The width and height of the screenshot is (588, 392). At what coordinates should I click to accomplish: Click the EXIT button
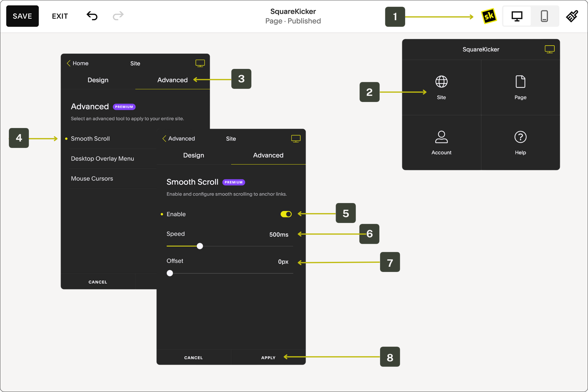tap(60, 16)
